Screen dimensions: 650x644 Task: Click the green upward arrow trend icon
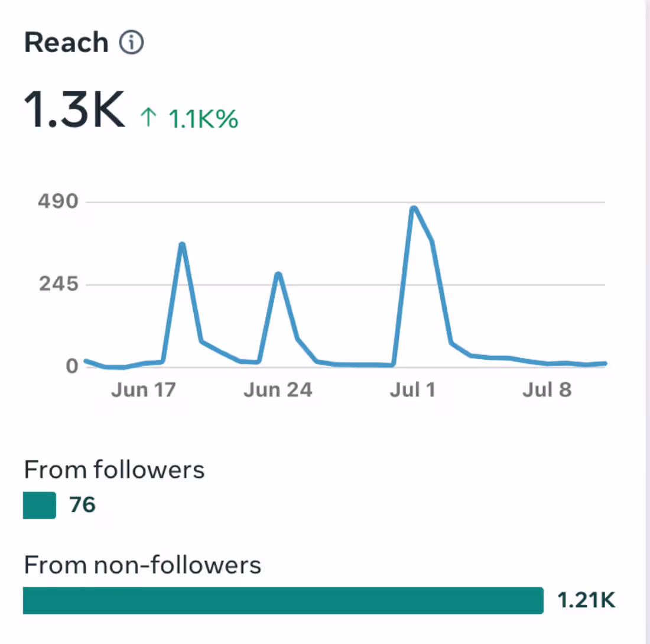click(x=148, y=118)
